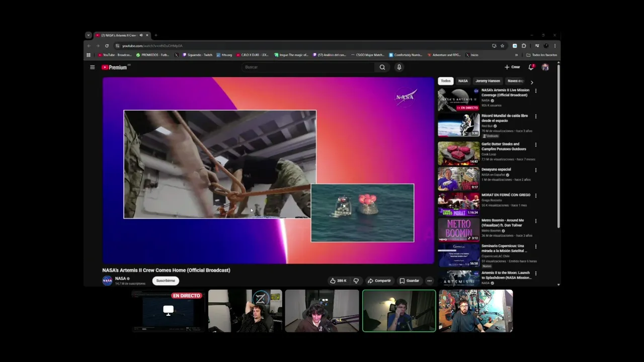644x362 pixels.
Task: Select the Jeremy Hansen filter chip
Action: (x=488, y=81)
